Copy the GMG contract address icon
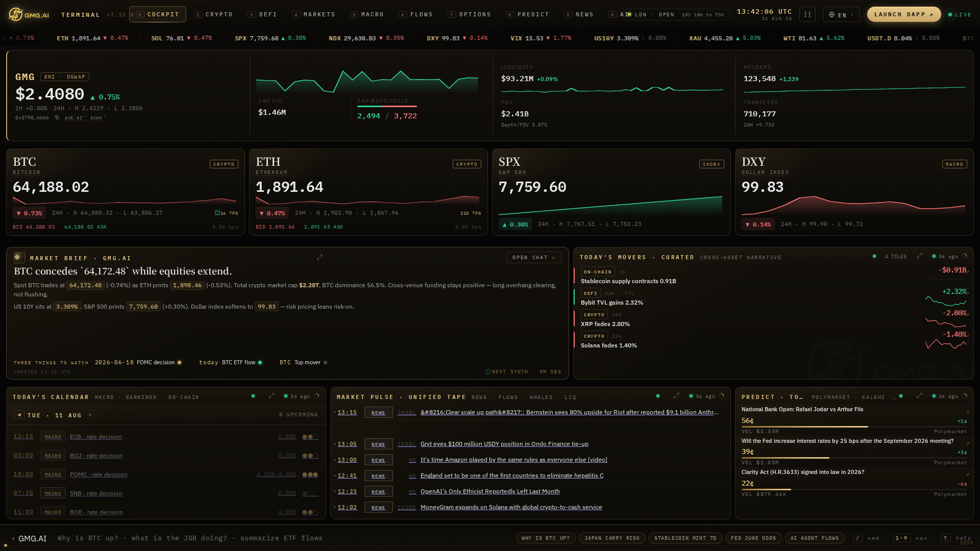This screenshot has height=551, width=980. tap(57, 118)
